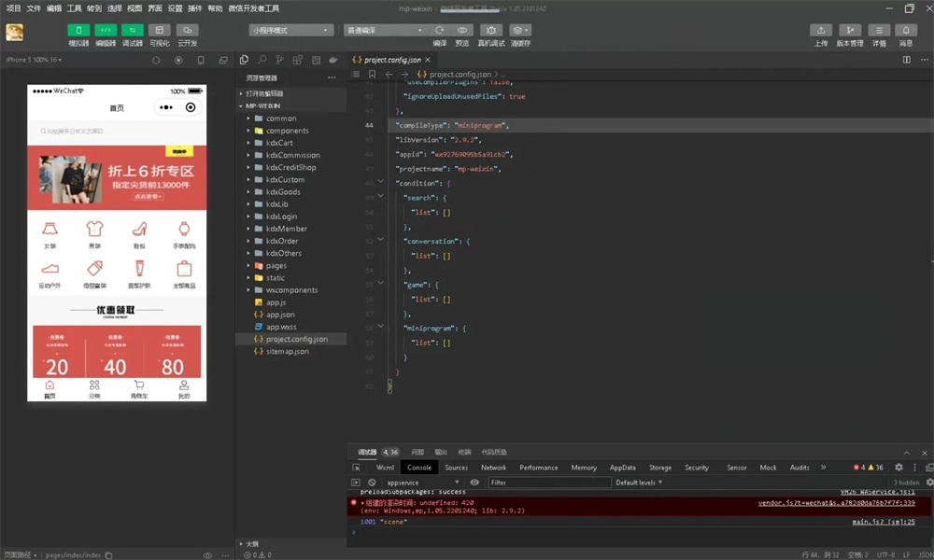Open the vendor.js error source link
The width and height of the screenshot is (934, 560).
point(836,503)
